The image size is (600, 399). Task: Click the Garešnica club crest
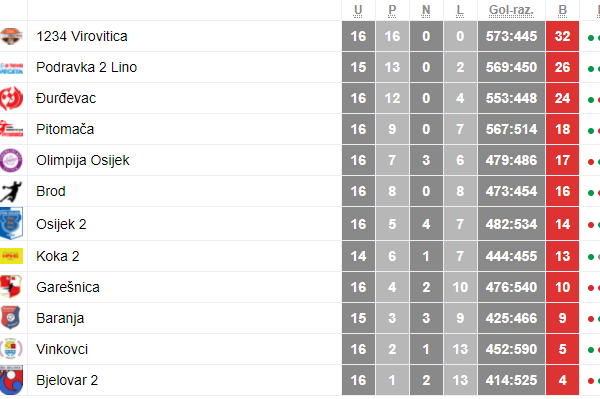[x=11, y=287]
